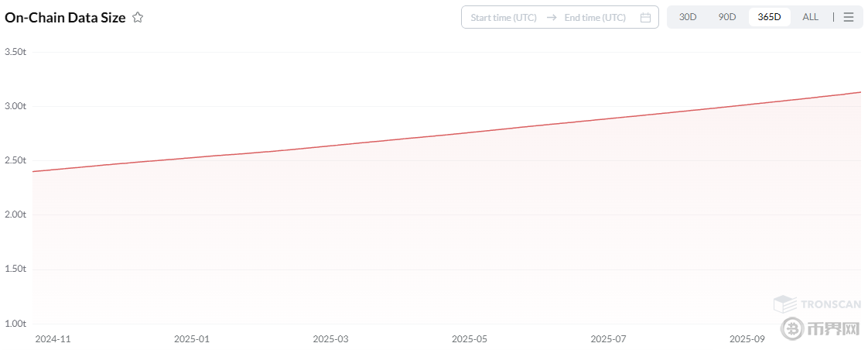This screenshot has width=868, height=350.
Task: Click the 1.00t y-axis label
Action: click(x=15, y=324)
